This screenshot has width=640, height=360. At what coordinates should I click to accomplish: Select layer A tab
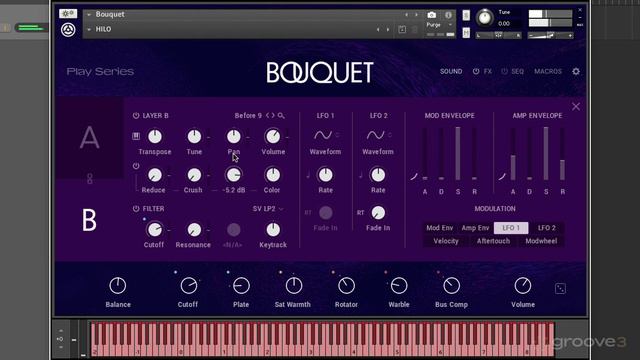click(x=89, y=138)
